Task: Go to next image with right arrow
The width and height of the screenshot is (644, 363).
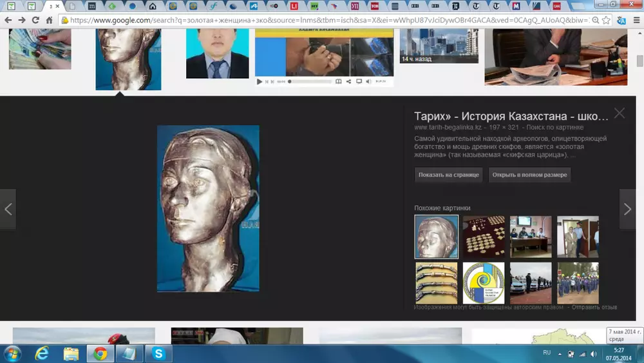Action: point(627,209)
